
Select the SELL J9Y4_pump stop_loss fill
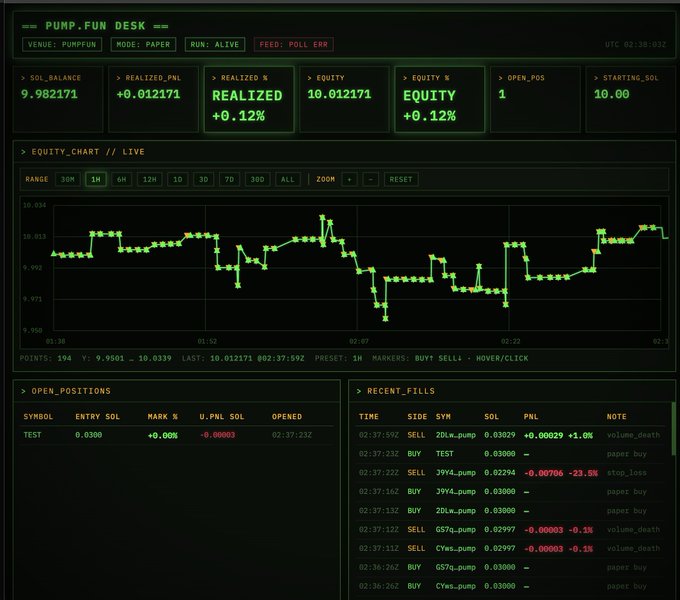tap(510, 473)
